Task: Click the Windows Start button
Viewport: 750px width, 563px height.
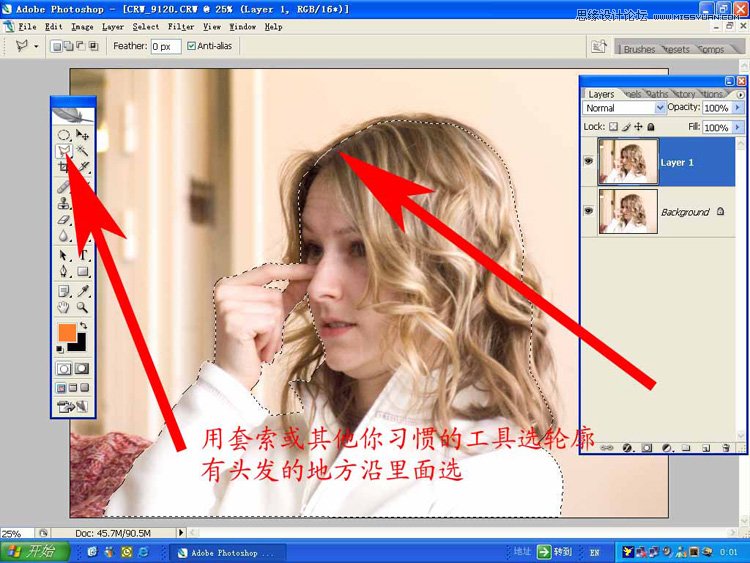Action: [x=33, y=552]
